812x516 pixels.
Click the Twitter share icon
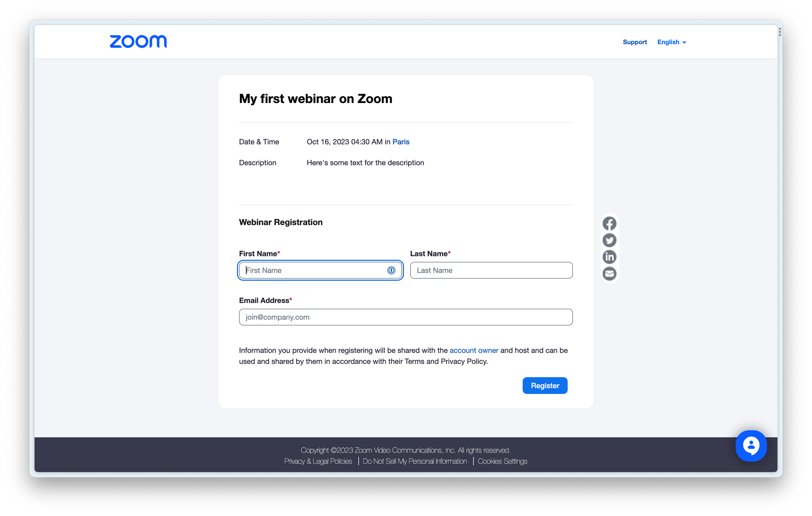[609, 240]
